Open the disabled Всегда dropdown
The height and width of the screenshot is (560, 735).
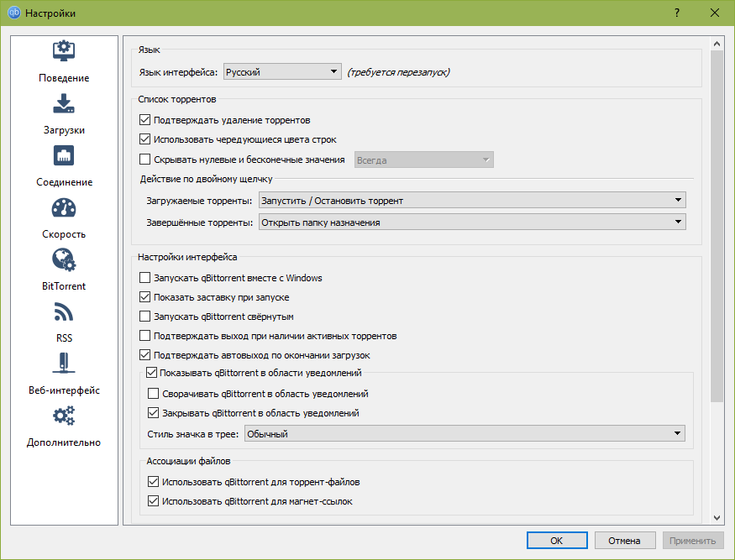click(423, 160)
